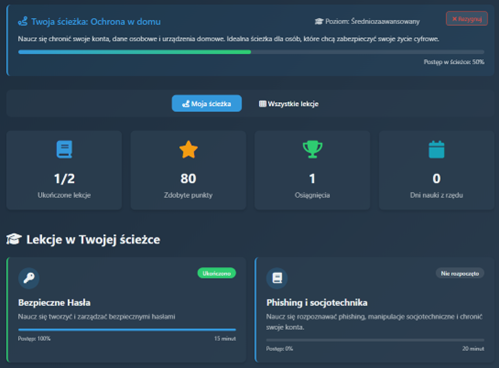Click the green trophy icon
The width and height of the screenshot is (499, 368).
click(x=312, y=149)
